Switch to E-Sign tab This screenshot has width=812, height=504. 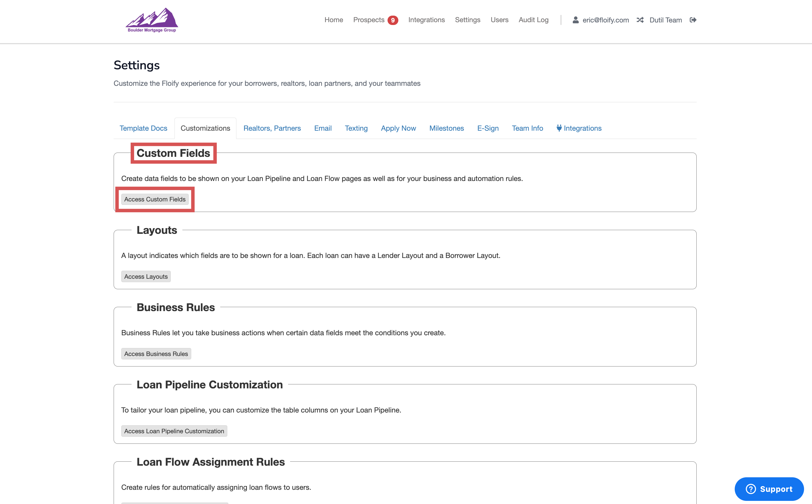tap(488, 128)
